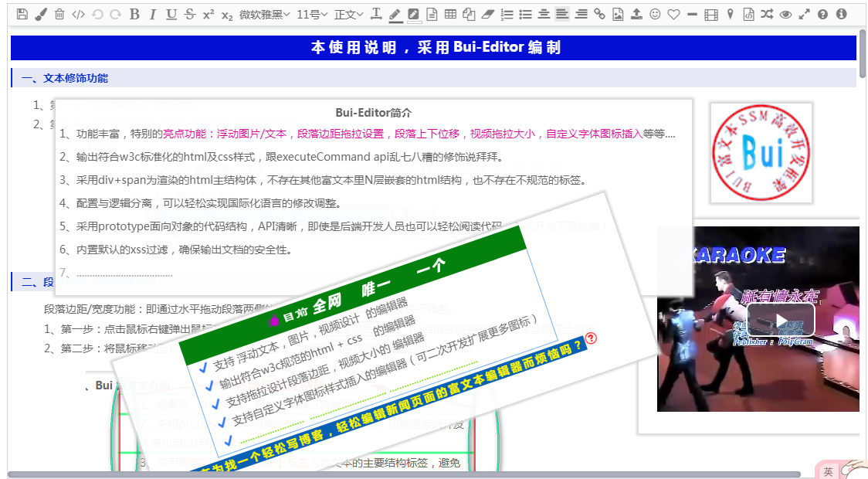Play the KARAOKE video
This screenshot has width=868, height=479.
pos(781,320)
